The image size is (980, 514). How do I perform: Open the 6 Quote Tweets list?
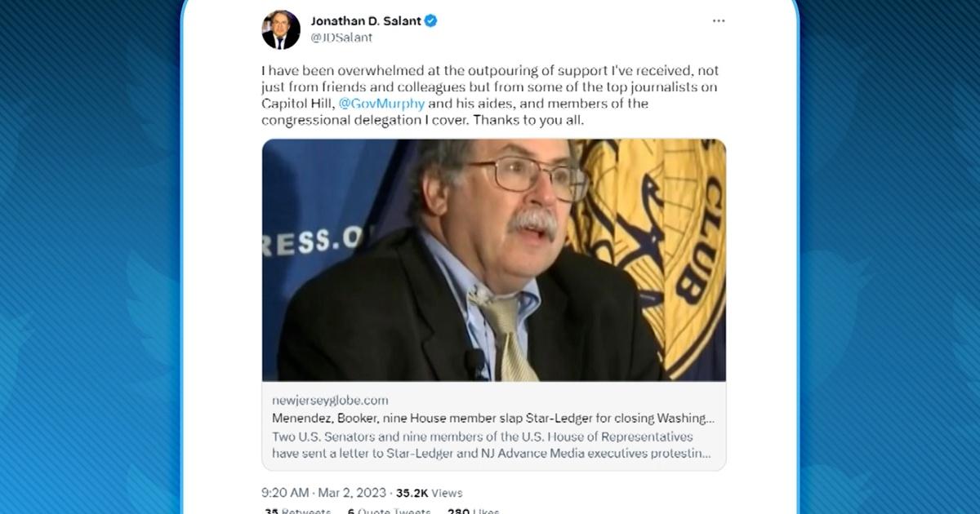[x=389, y=512]
